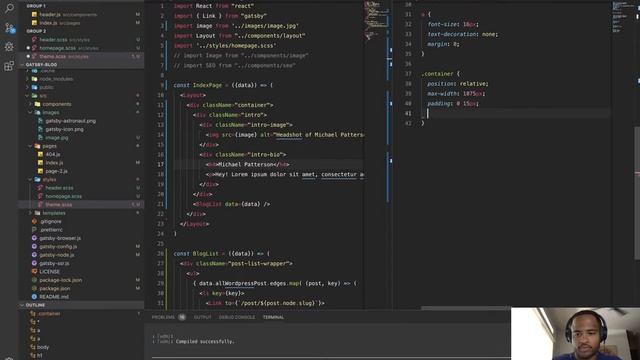The width and height of the screenshot is (640, 360).
Task: Click the 404.js file icon
Action: [x=40, y=154]
